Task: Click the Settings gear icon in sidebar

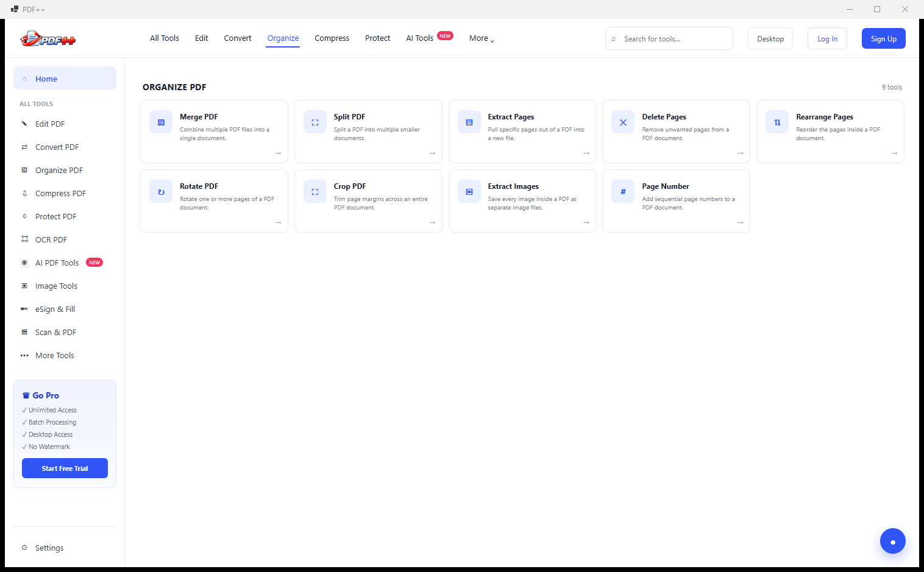Action: coord(24,548)
